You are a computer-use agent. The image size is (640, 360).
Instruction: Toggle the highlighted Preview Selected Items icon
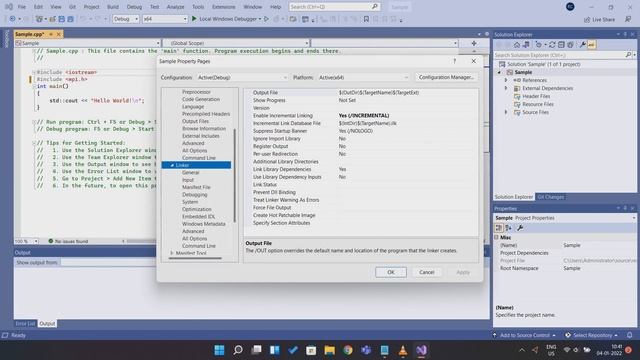[591, 45]
